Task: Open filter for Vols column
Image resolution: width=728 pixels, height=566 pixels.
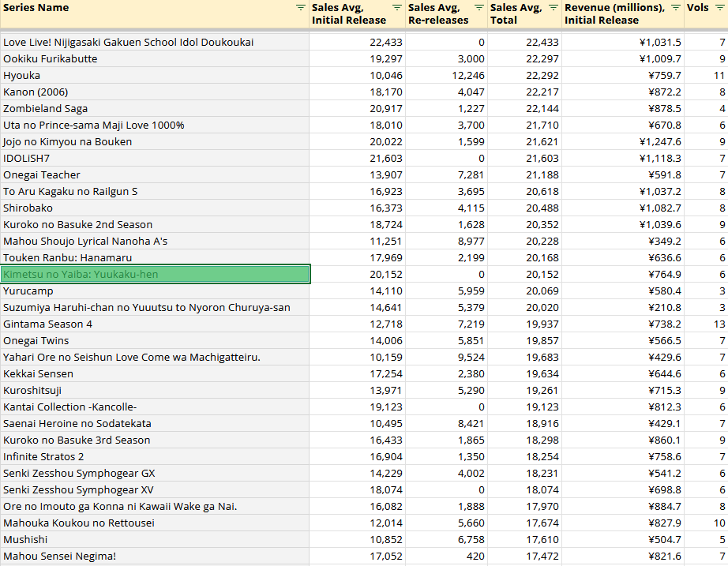Action: tap(720, 7)
